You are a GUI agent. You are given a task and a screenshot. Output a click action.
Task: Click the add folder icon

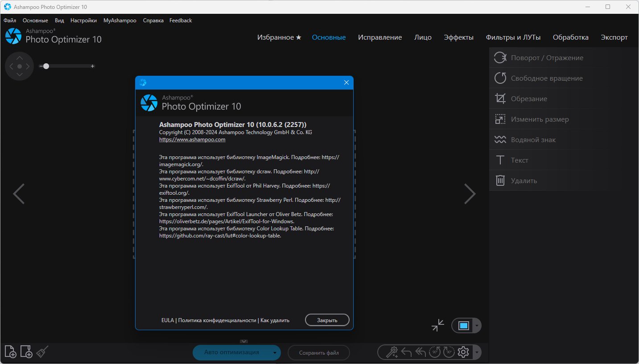coord(26,352)
